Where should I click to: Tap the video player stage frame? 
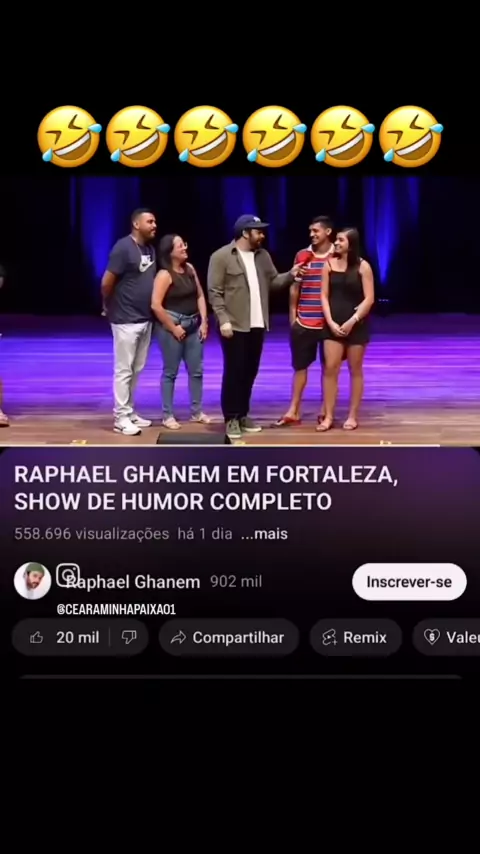tap(240, 310)
